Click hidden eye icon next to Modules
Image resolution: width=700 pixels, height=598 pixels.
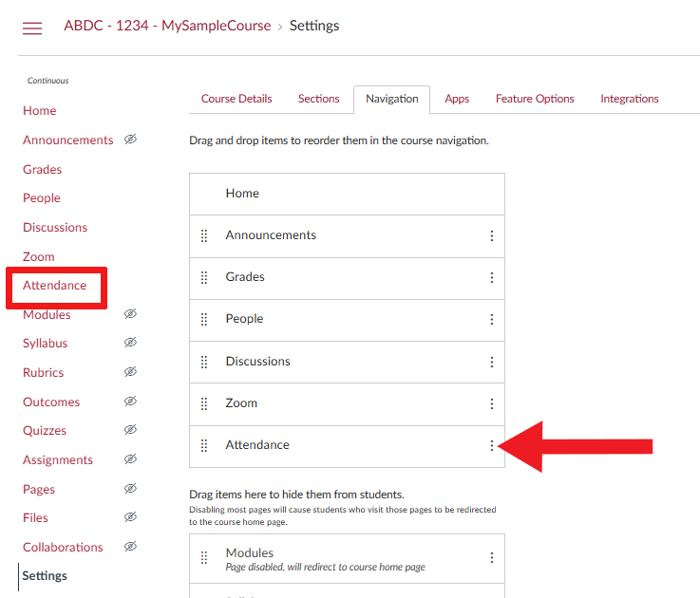point(130,314)
